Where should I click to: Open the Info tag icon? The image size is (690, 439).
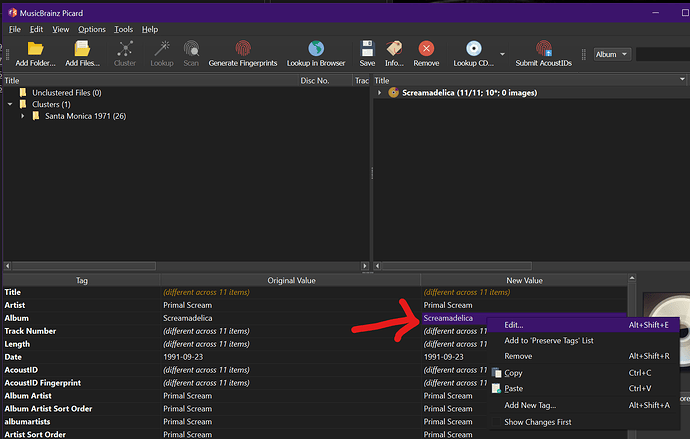[394, 49]
